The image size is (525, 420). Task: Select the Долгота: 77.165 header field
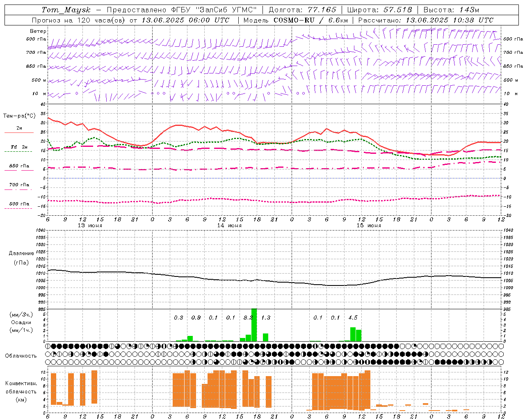(302, 10)
